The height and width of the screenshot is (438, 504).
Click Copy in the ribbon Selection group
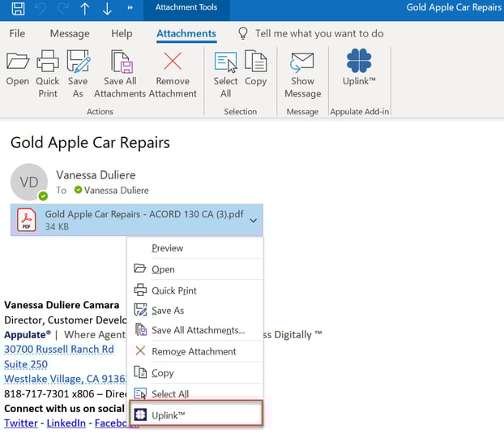pyautogui.click(x=255, y=68)
